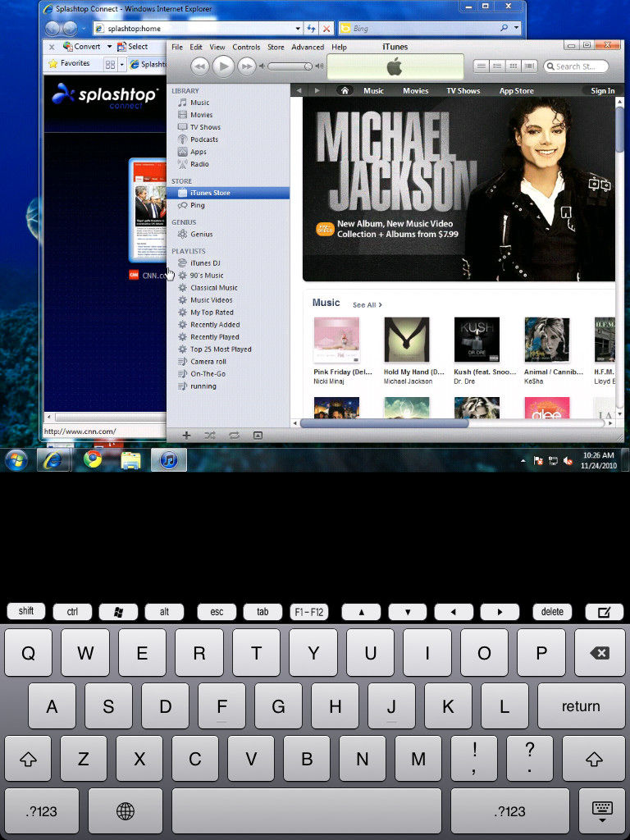The height and width of the screenshot is (840, 630).
Task: Open Podcasts in the sidebar
Action: [203, 139]
